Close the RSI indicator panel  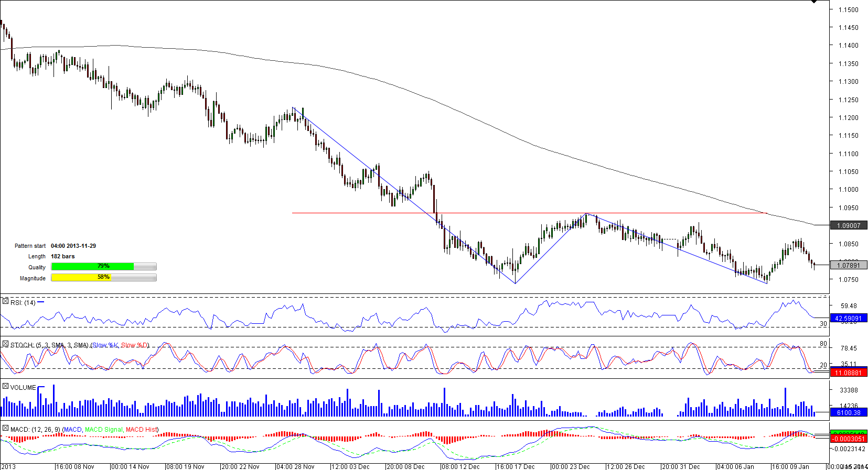pos(5,302)
